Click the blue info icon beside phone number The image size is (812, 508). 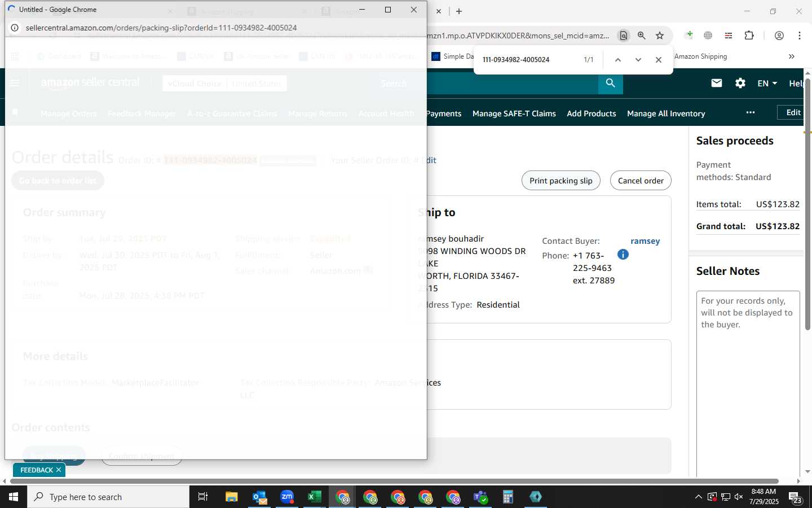[623, 255]
